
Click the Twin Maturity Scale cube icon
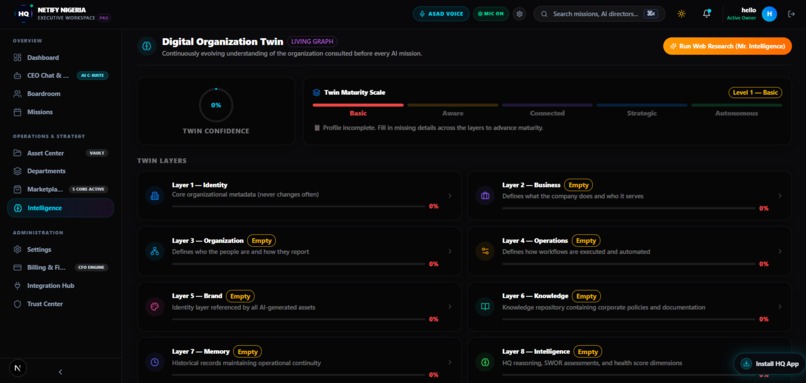pyautogui.click(x=317, y=93)
